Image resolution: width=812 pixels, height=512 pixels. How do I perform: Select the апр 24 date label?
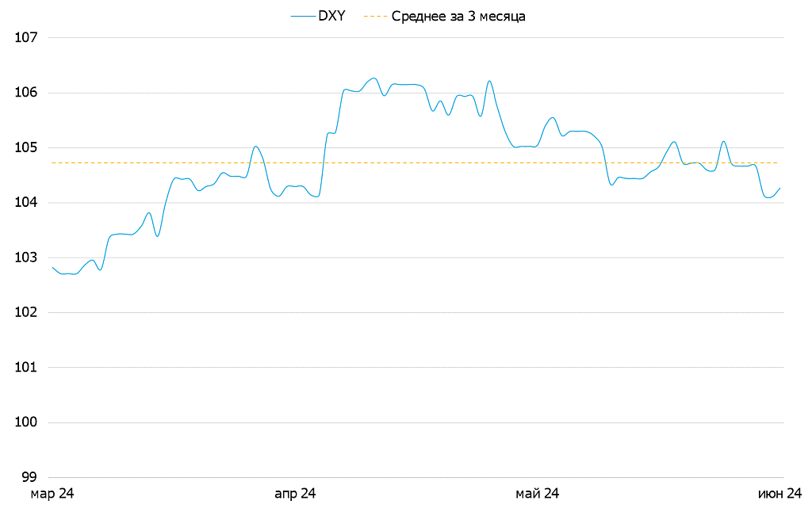tap(295, 495)
